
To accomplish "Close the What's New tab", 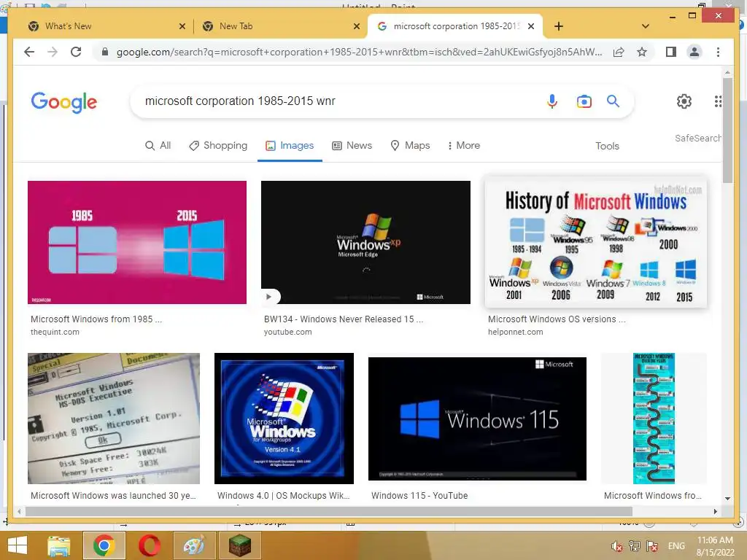I will (x=182, y=26).
